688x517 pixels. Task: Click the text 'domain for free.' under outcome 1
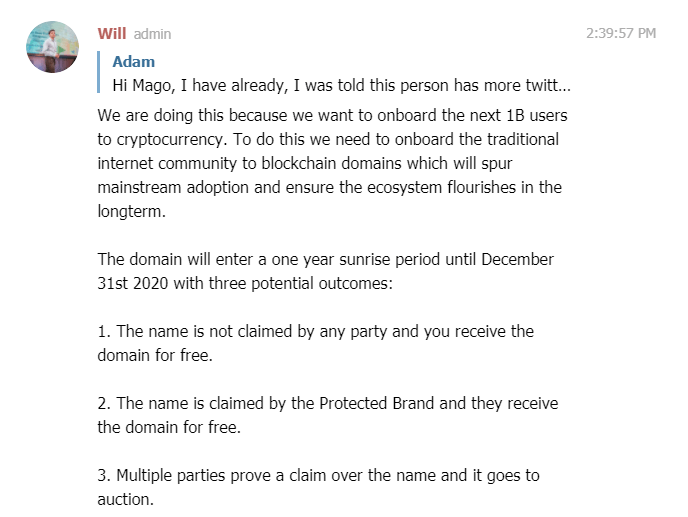click(x=155, y=355)
